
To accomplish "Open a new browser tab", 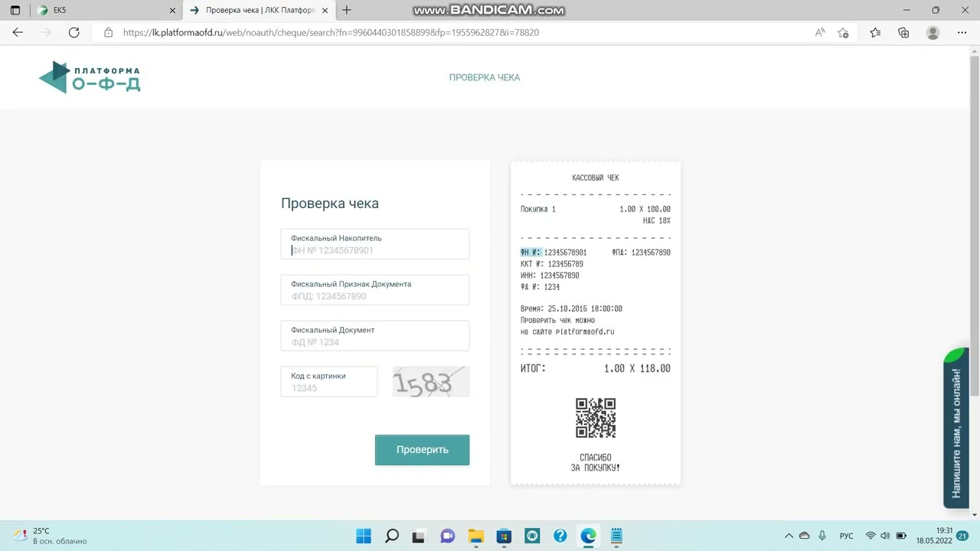I will [x=347, y=11].
